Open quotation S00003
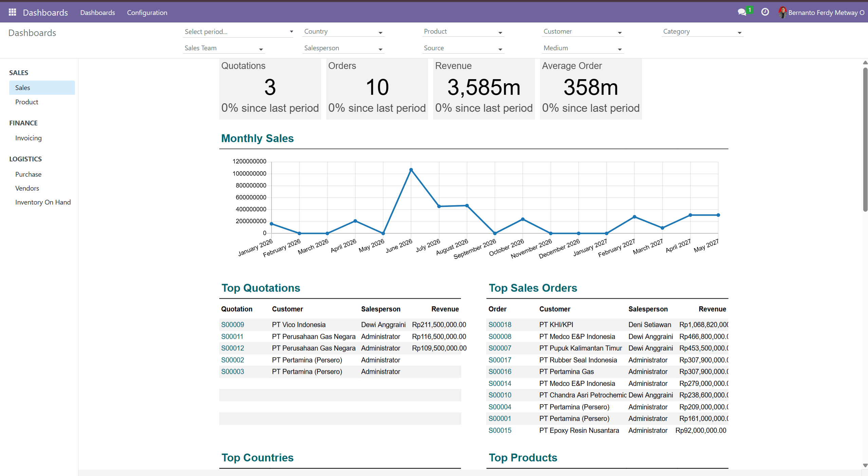This screenshot has width=868, height=476. pyautogui.click(x=233, y=372)
